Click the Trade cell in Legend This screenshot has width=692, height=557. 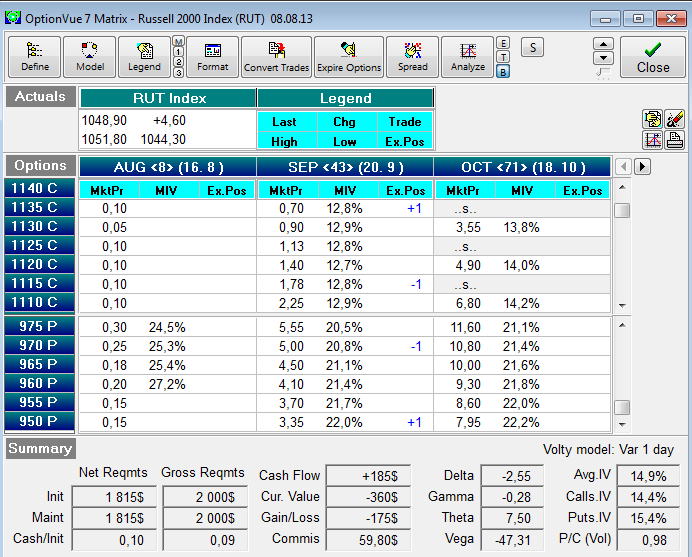pyautogui.click(x=405, y=122)
